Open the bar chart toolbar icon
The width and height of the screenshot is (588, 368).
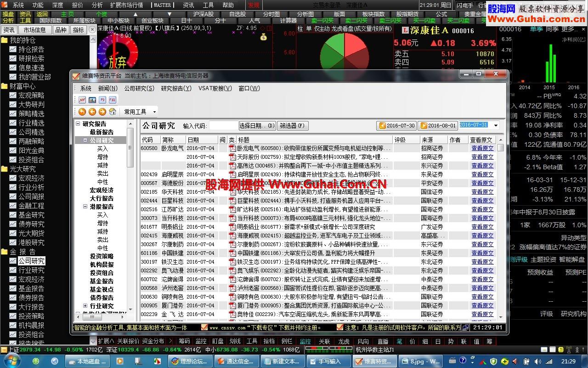(92, 99)
